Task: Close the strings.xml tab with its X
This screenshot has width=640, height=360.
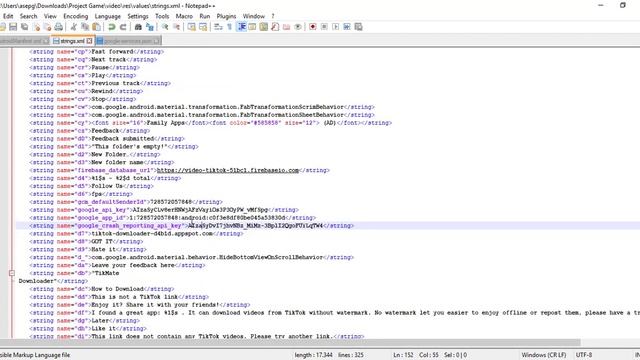Action: pos(89,41)
